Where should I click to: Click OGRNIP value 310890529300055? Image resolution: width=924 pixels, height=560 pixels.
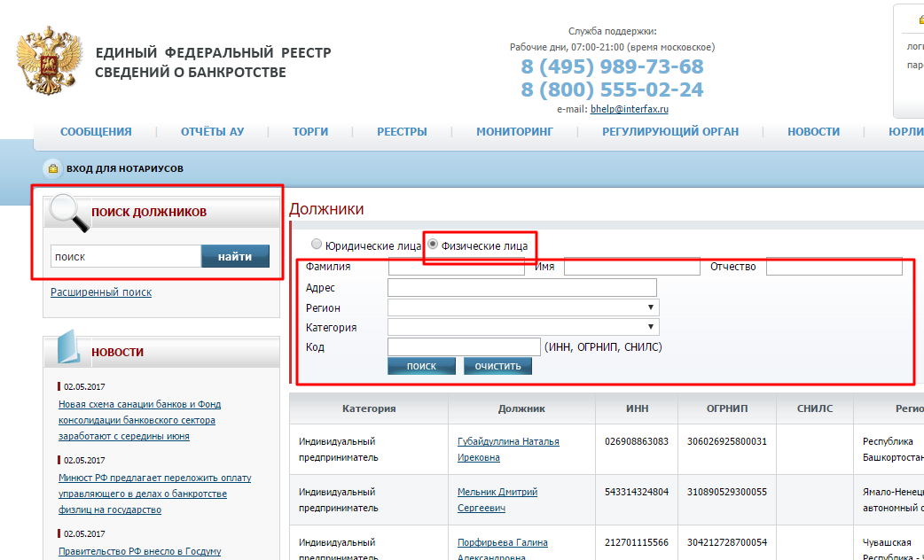tap(727, 493)
